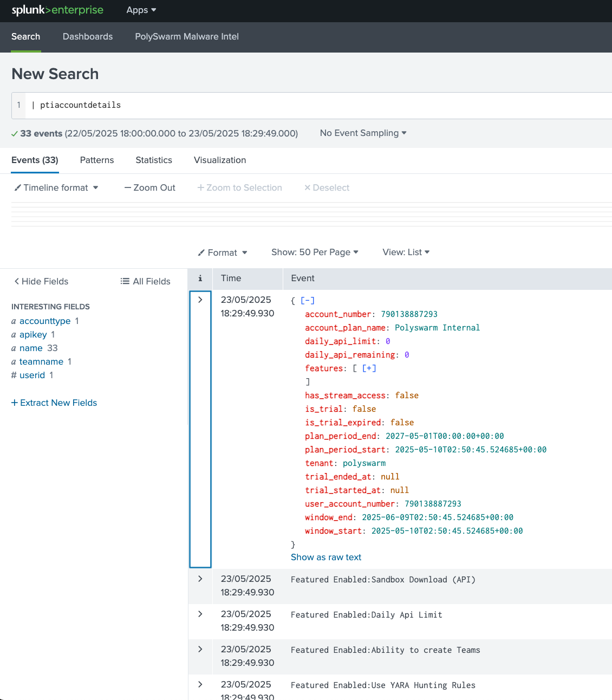The height and width of the screenshot is (700, 612).
Task: Go to the Search nav tab
Action: [x=26, y=36]
